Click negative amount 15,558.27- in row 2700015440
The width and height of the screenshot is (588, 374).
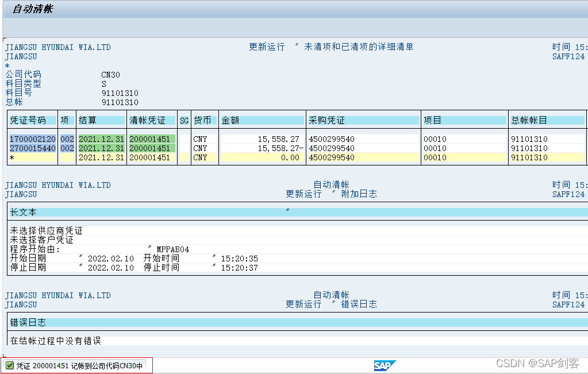pyautogui.click(x=280, y=148)
